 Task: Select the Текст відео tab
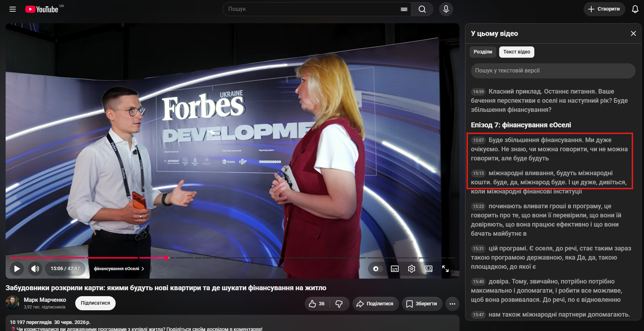[x=517, y=52]
